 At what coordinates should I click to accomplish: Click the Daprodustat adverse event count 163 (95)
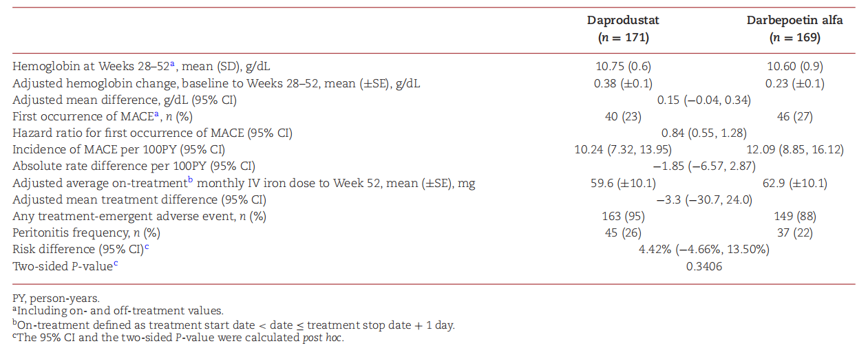click(x=623, y=217)
